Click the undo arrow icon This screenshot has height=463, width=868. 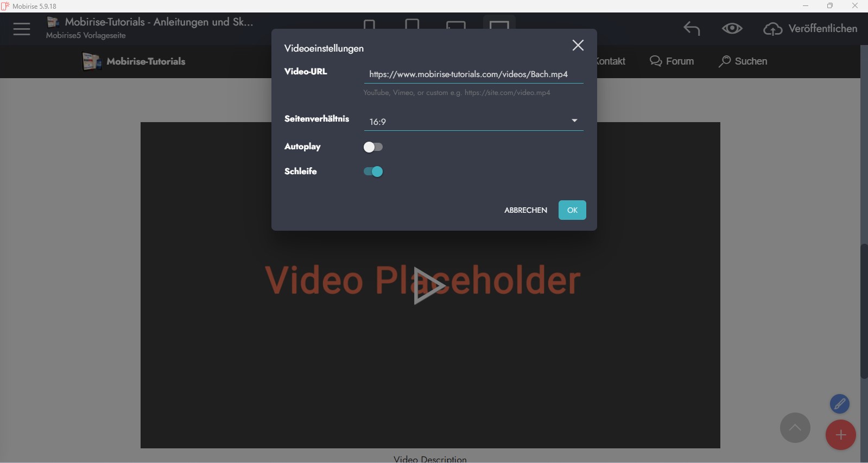pos(692,28)
